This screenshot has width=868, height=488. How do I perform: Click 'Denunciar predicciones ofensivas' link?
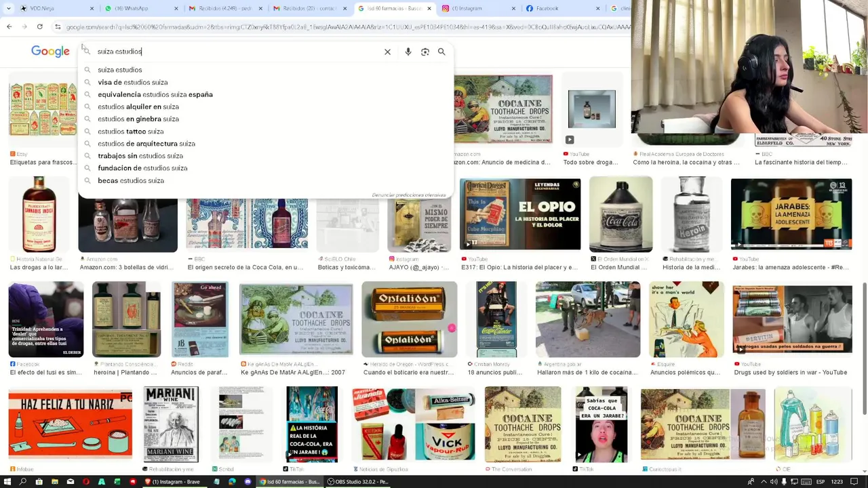(x=409, y=195)
